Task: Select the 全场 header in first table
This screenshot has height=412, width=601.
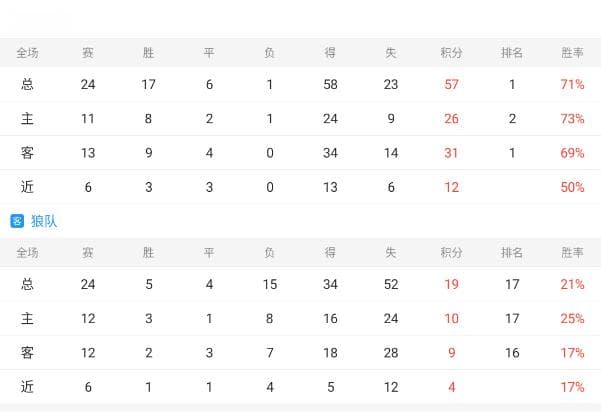Action: pos(27,53)
